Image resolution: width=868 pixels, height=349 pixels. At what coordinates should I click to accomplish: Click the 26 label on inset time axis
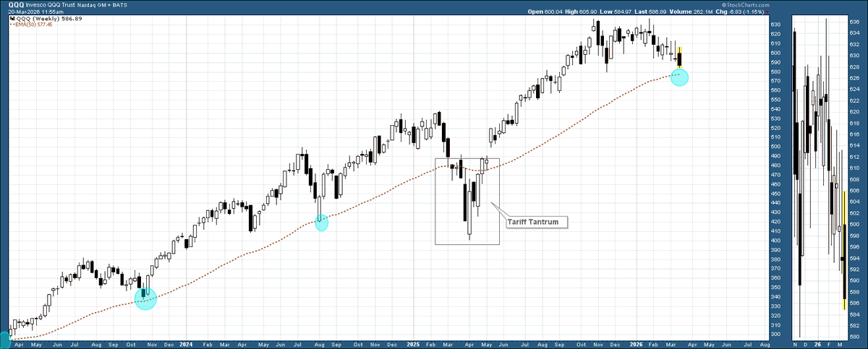click(x=817, y=345)
